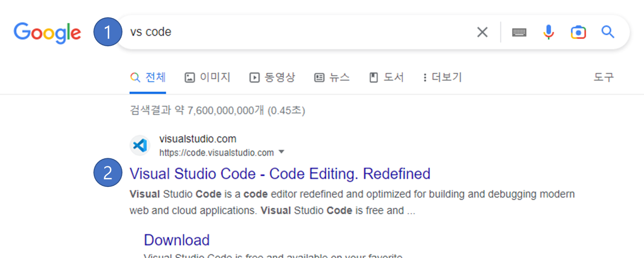Select the 전체 tab
Viewport: 644px width, 258px height.
(148, 77)
